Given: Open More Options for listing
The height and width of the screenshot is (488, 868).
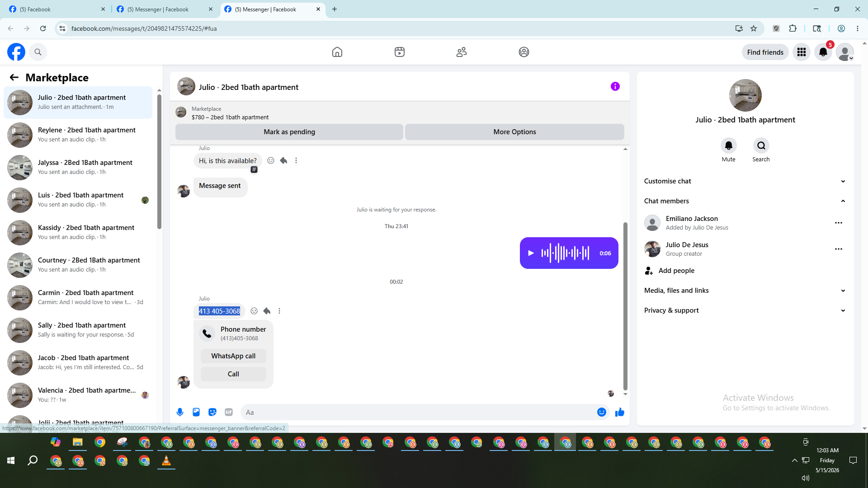Looking at the screenshot, I should click(514, 132).
